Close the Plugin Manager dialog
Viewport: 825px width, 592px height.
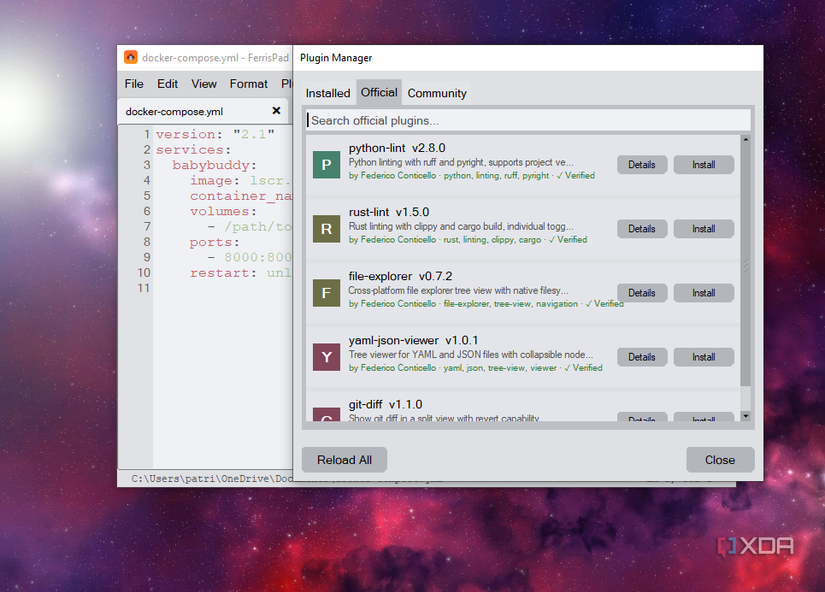pos(720,460)
